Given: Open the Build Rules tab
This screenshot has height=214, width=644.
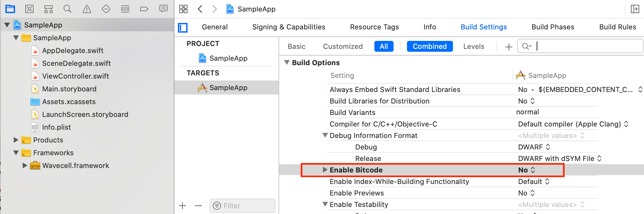Looking at the screenshot, I should (x=617, y=27).
